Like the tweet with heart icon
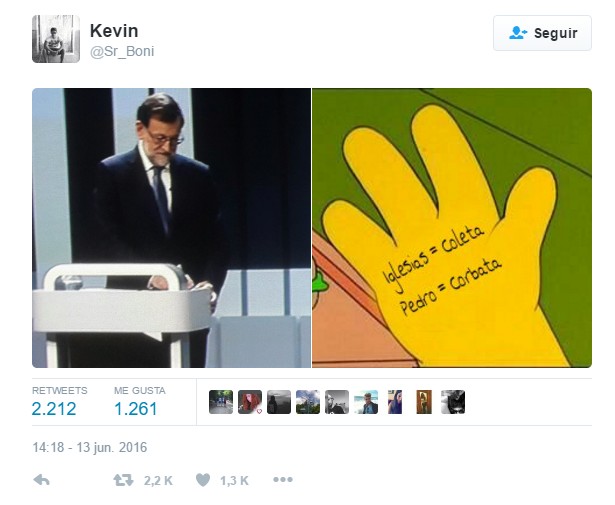Viewport: 615px width, 505px height. coord(203,480)
